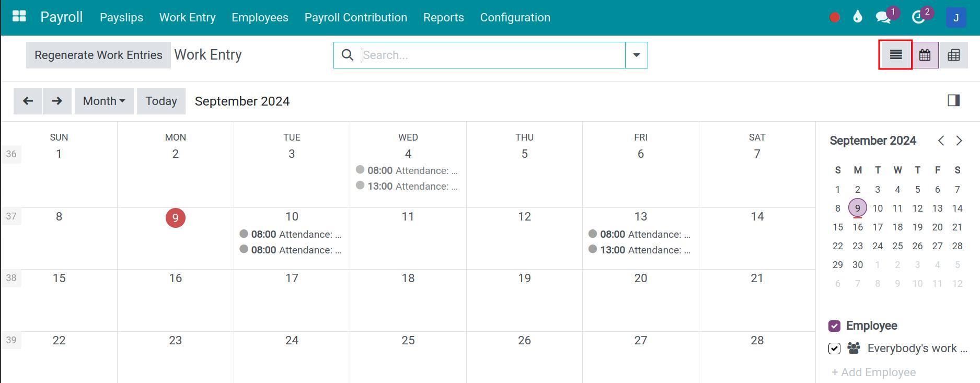Viewport: 980px width, 383px height.
Task: Select day 25 in the mini calendar
Action: point(897,246)
